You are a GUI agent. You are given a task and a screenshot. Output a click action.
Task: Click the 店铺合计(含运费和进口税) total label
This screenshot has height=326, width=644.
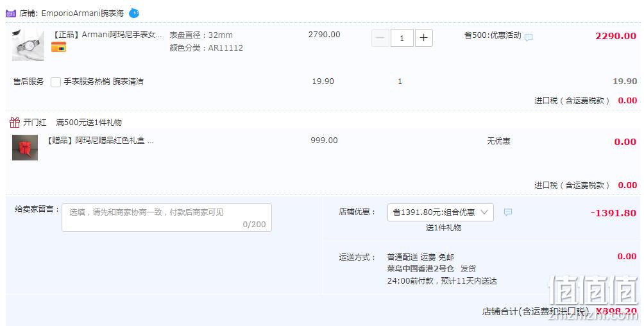coord(536,312)
